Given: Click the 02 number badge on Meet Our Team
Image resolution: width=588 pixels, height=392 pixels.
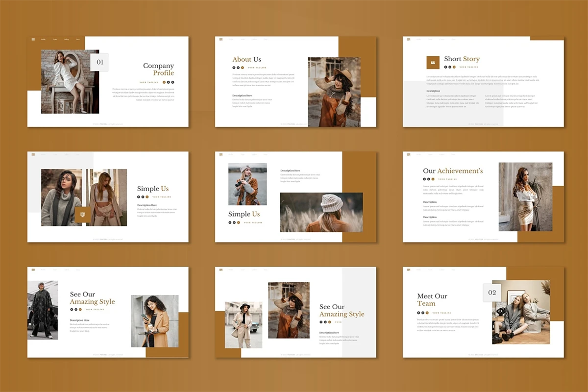Looking at the screenshot, I should [492, 293].
